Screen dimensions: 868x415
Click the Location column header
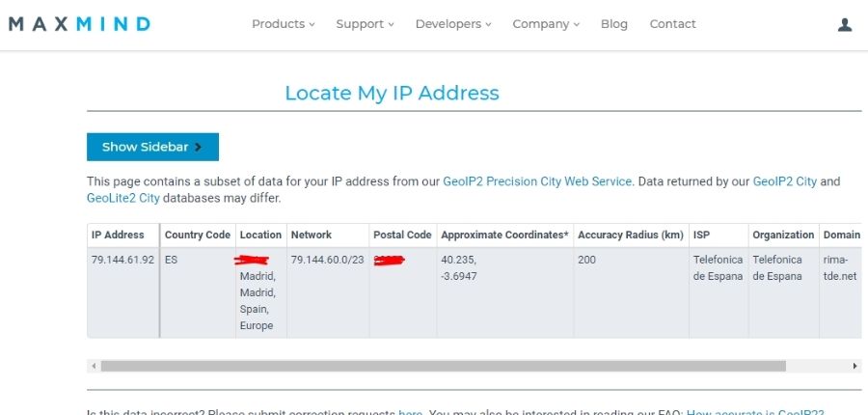(260, 235)
